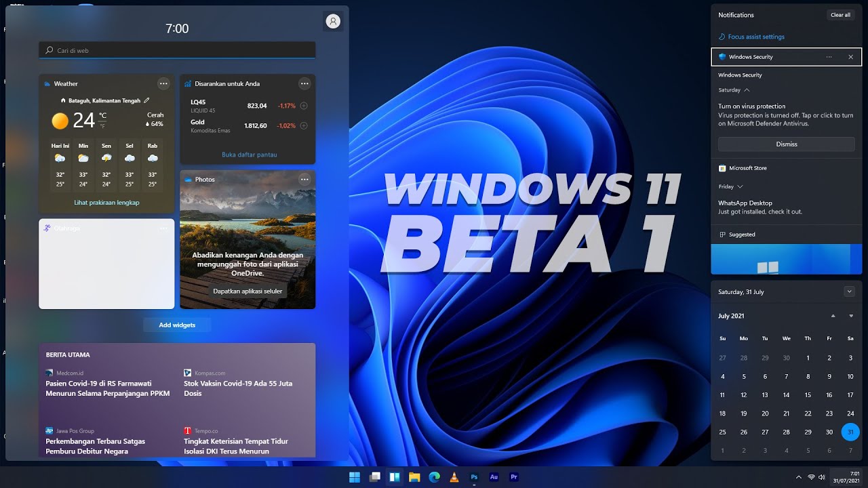Open Suggested notification thumbnail
The width and height of the screenshot is (868, 488).
pyautogui.click(x=787, y=259)
